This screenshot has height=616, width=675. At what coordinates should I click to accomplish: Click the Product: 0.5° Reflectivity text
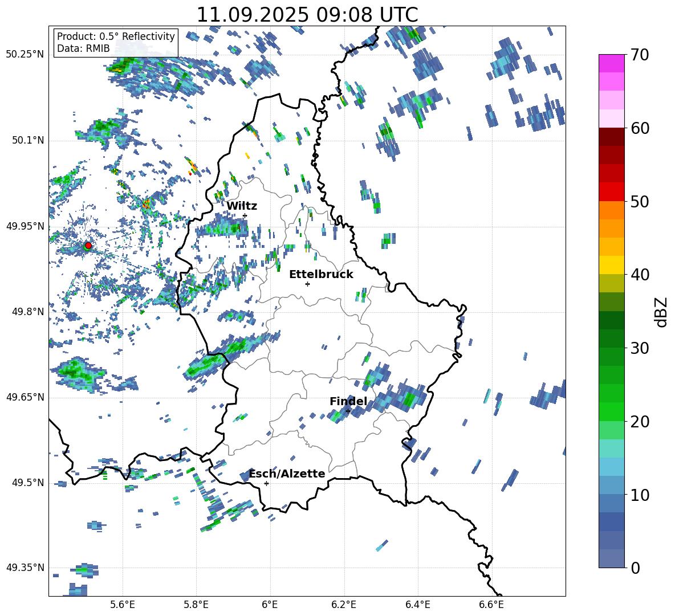click(x=116, y=36)
